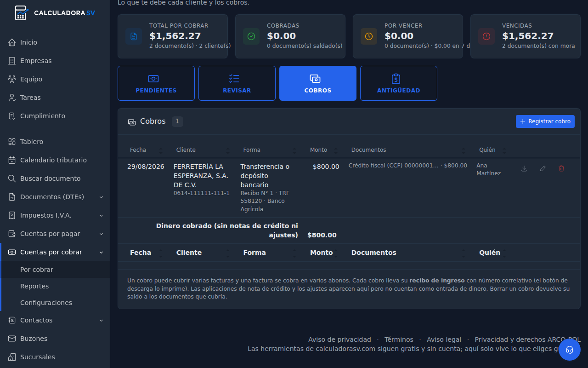Open the Aviso de privacidad link
This screenshot has height=368, width=588.
[339, 339]
